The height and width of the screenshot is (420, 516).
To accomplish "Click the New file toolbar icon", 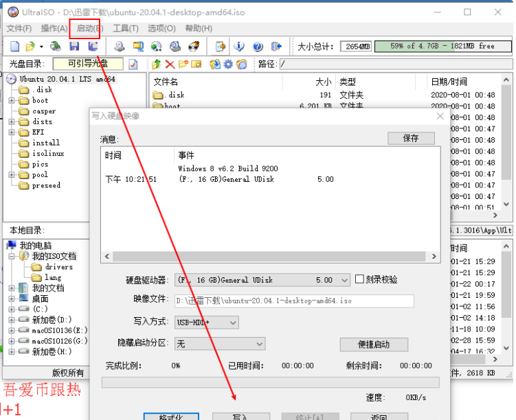I will tap(15, 47).
